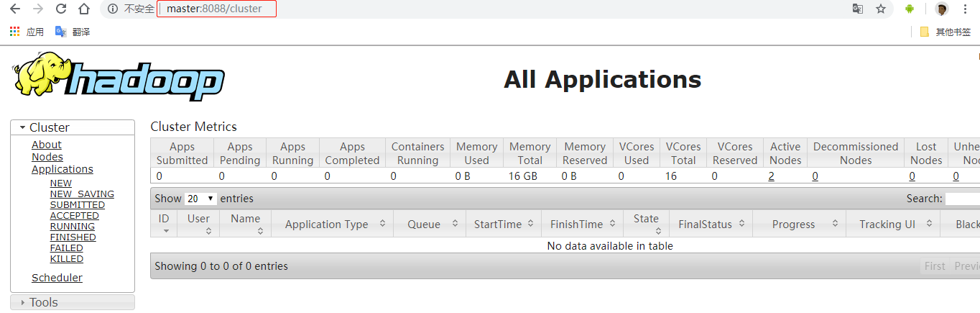This screenshot has height=313, width=980.
Task: Click the browser forward arrow
Action: (37, 9)
